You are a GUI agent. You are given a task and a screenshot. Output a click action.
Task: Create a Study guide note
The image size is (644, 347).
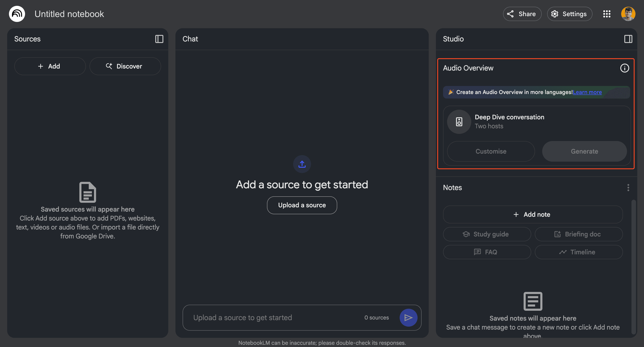point(487,234)
